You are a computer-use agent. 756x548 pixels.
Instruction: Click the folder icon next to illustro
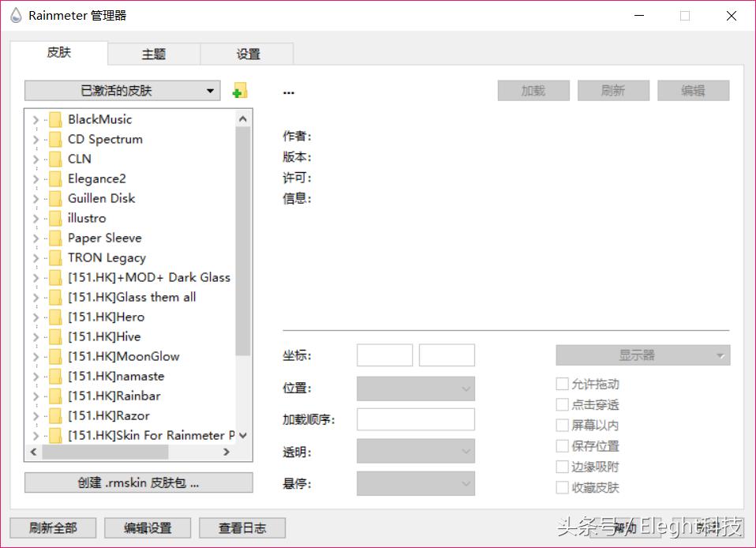tap(54, 218)
